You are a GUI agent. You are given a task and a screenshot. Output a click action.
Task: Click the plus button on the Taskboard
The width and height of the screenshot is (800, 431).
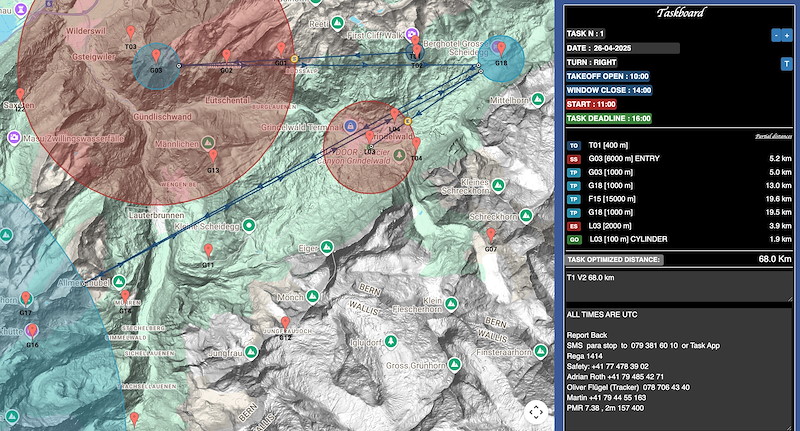pos(787,36)
